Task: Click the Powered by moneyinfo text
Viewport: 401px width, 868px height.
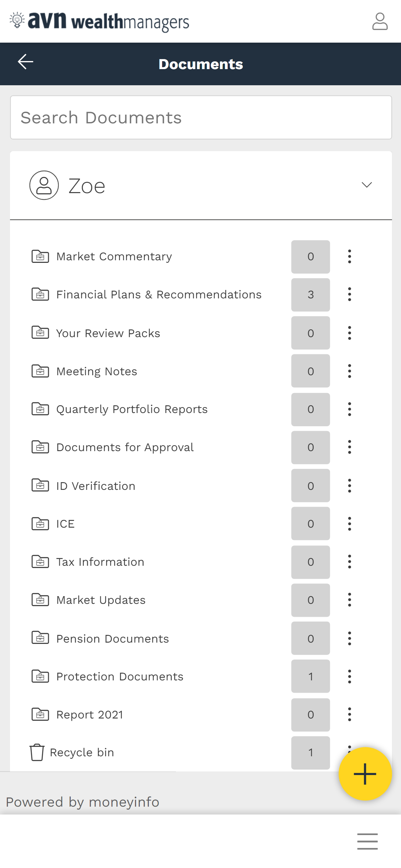Action: click(83, 802)
